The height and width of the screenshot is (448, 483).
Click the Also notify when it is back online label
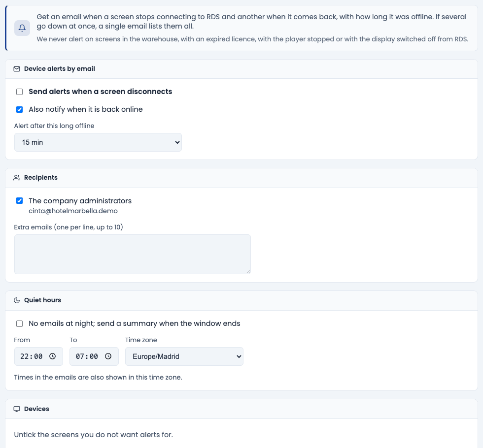coord(86,109)
